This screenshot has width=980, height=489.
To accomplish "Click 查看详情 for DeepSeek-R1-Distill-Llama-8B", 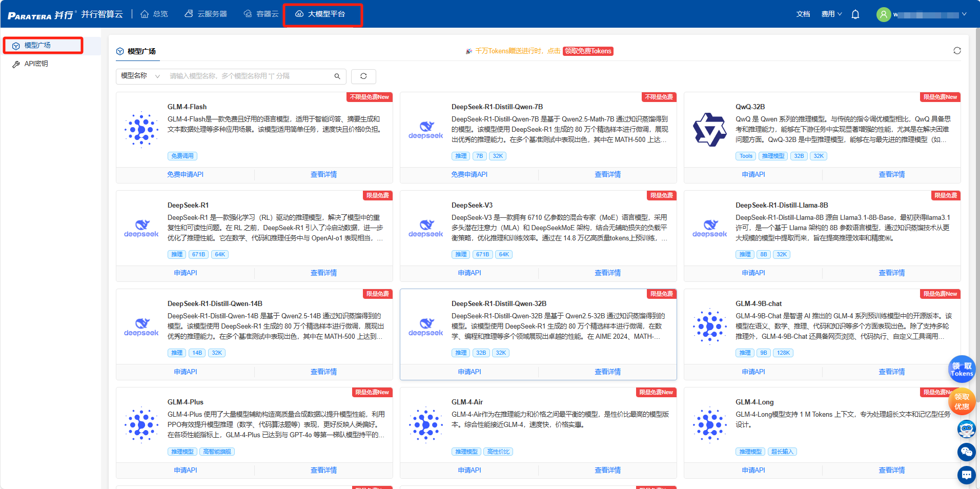I will tap(891, 273).
